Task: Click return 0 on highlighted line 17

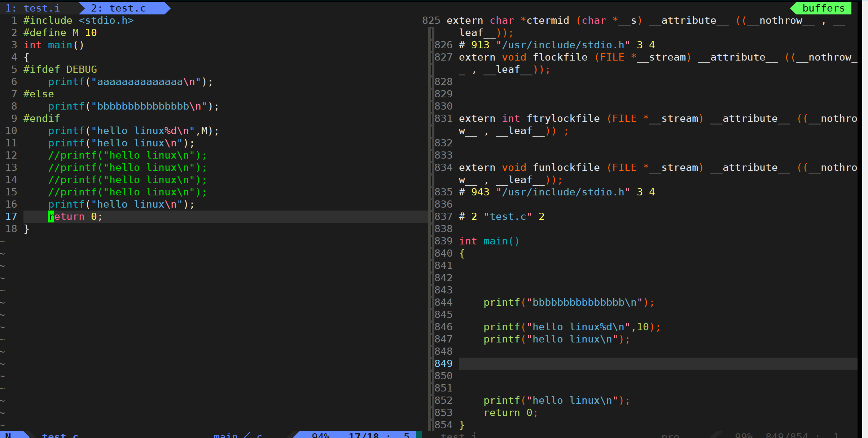Action: click(75, 217)
